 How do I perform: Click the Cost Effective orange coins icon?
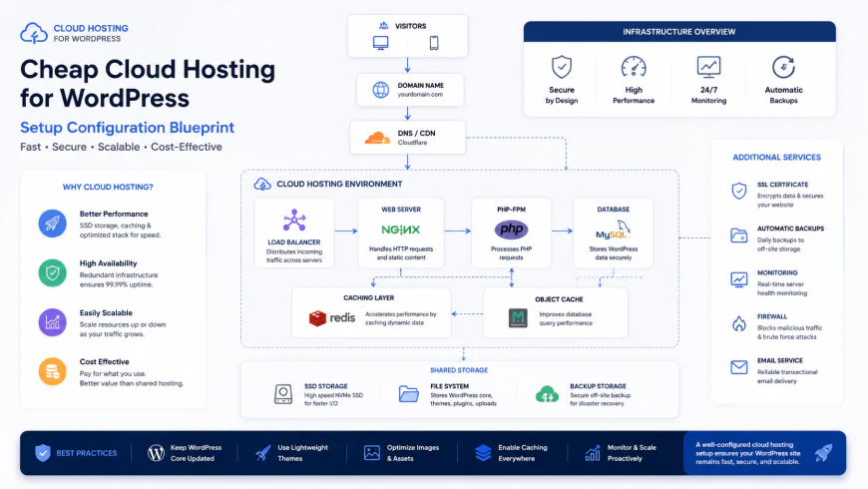pos(53,371)
